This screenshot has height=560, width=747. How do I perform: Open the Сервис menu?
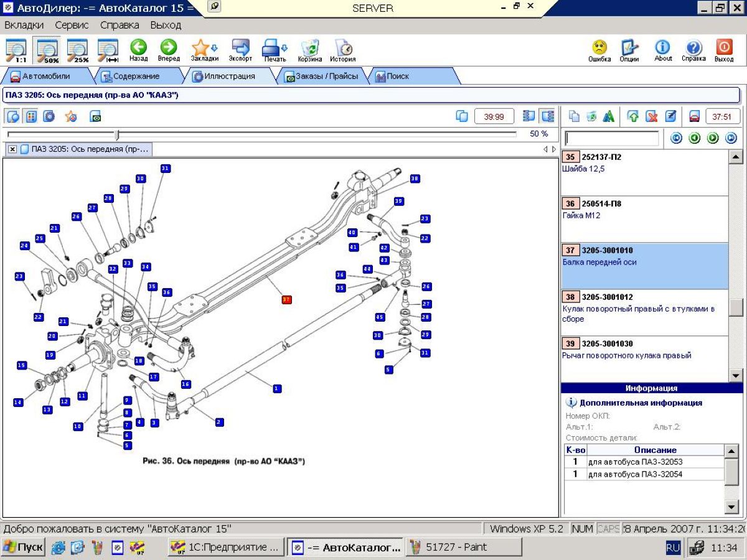click(72, 26)
